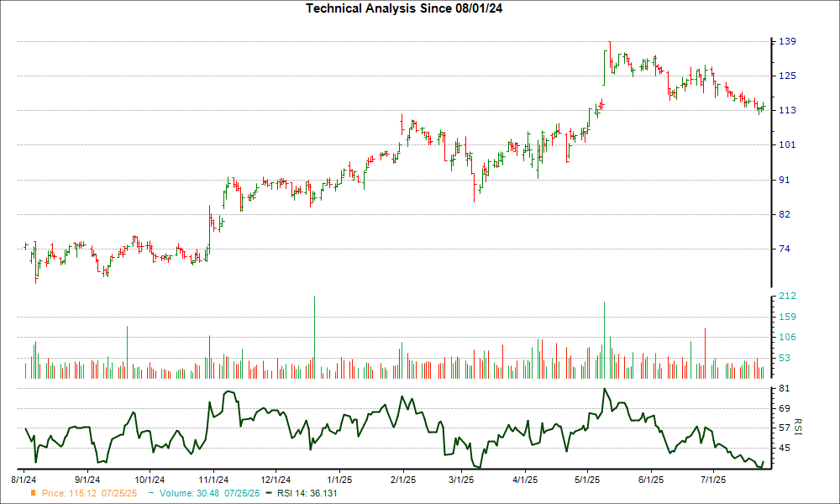Click the 4/1/25 date label
The height and width of the screenshot is (504, 840).
pyautogui.click(x=525, y=480)
